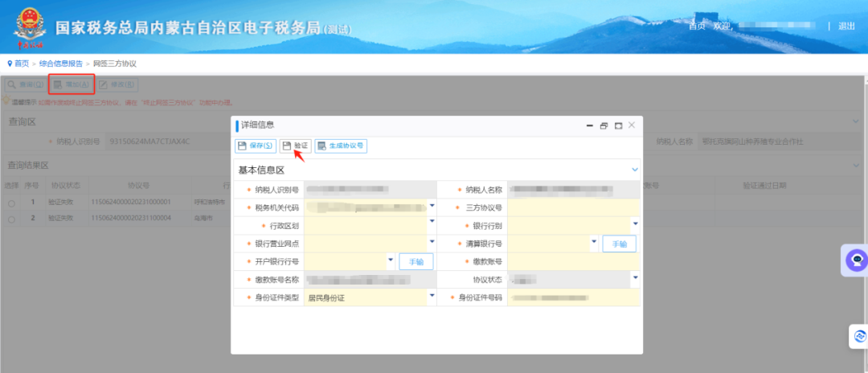This screenshot has width=868, height=373.
Task: Open the 协议状态 dropdown arrow
Action: click(x=636, y=277)
